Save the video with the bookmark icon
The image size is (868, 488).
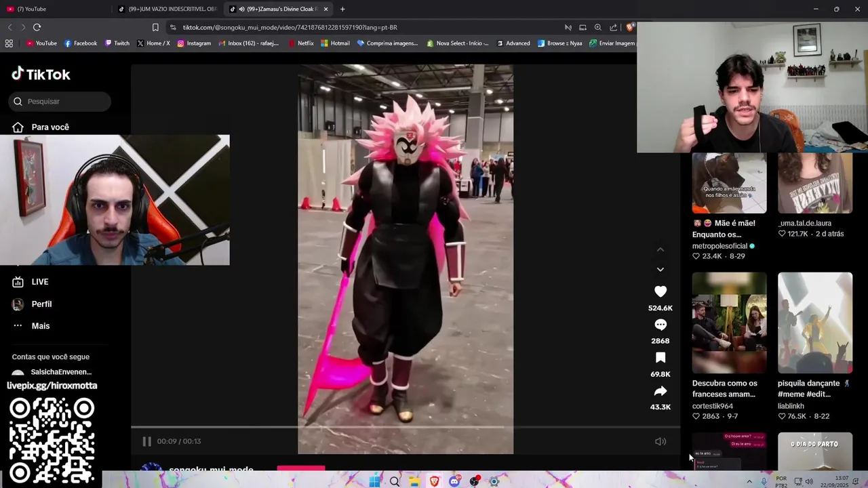coord(660,358)
